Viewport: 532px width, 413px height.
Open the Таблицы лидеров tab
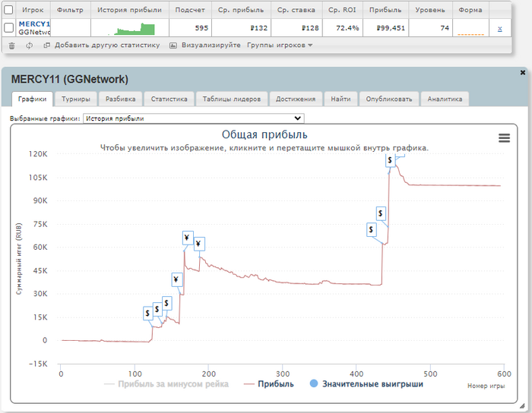pyautogui.click(x=232, y=99)
